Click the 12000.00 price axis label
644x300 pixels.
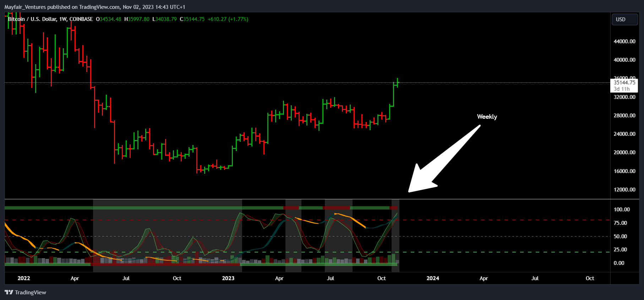[624, 190]
